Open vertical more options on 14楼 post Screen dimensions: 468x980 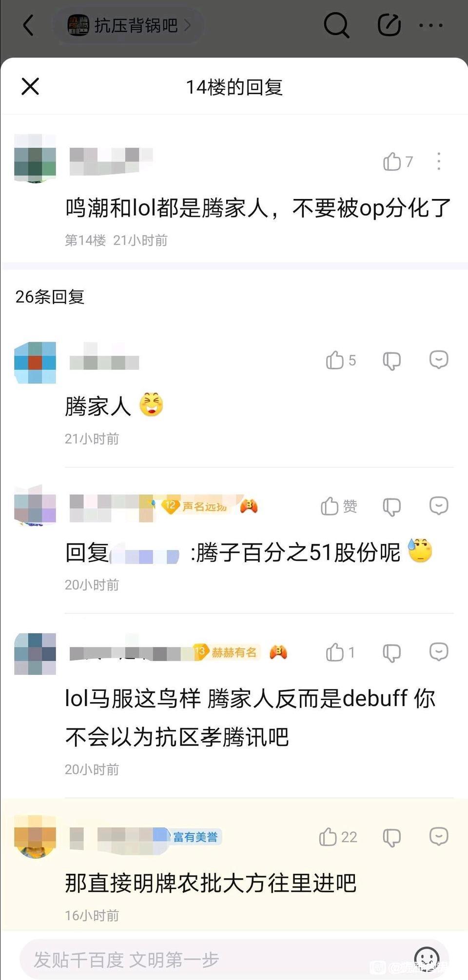click(x=439, y=161)
